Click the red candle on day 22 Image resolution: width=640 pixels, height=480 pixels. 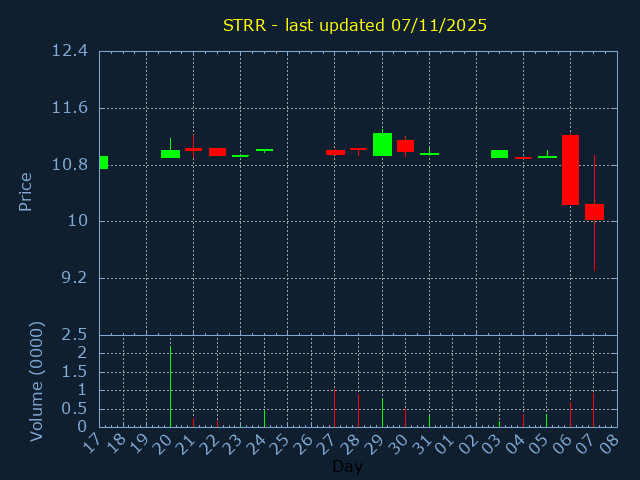(217, 151)
